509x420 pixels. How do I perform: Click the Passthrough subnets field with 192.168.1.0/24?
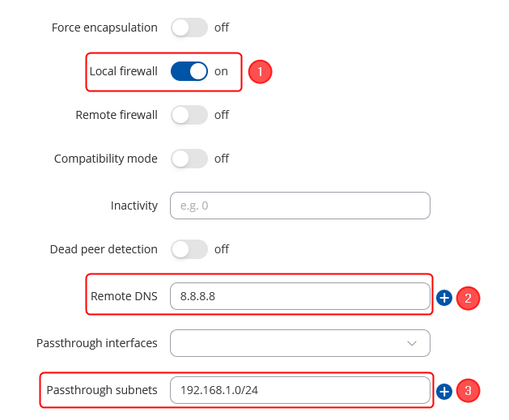(x=299, y=390)
